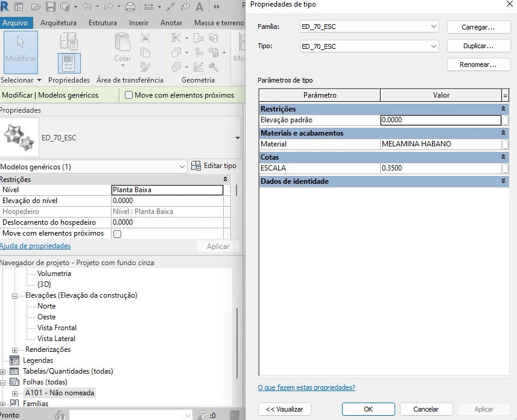The image size is (517, 420).
Task: Open the Propriedades ribbon icon
Action: 69,63
